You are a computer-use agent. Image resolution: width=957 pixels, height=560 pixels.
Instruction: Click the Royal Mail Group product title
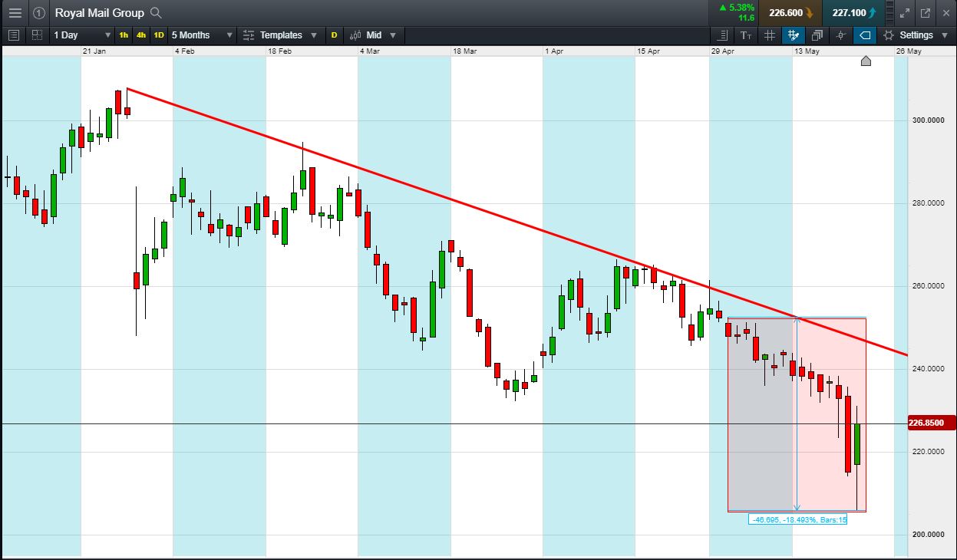click(99, 12)
